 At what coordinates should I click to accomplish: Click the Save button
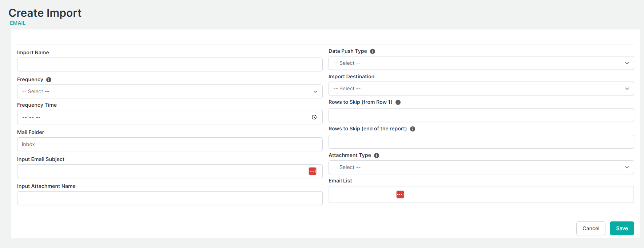click(x=622, y=228)
